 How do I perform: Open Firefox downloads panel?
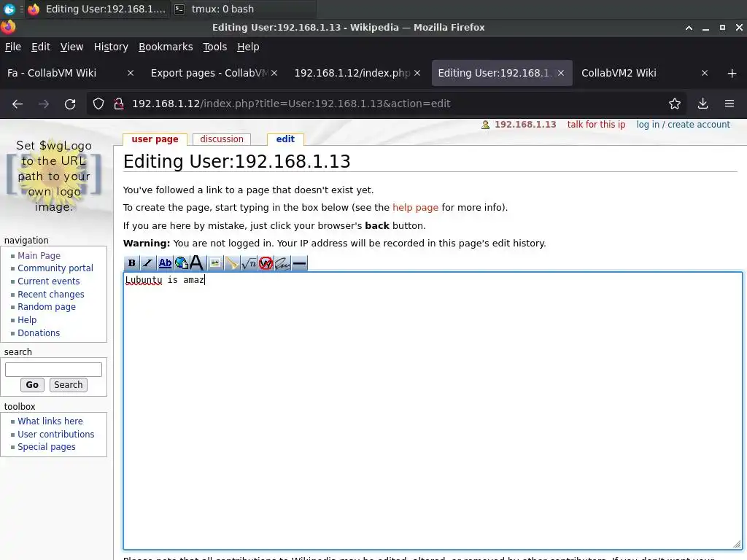[x=703, y=104]
